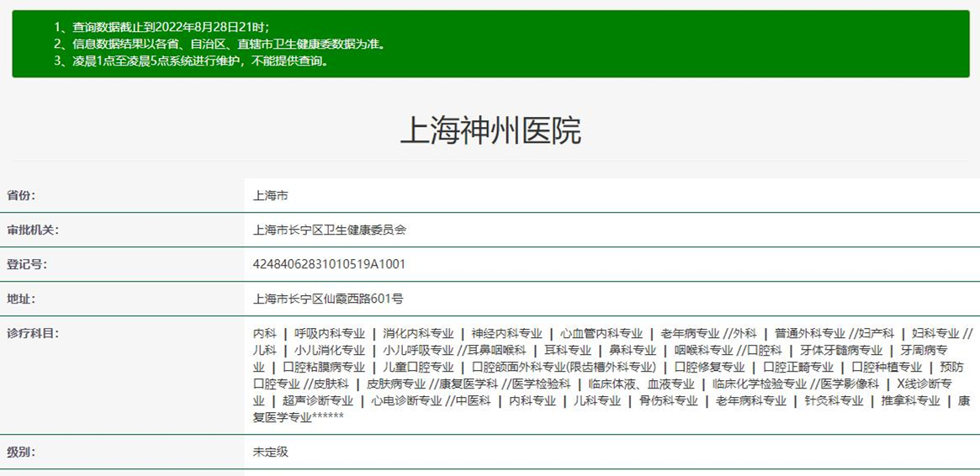
Task: Click notice line about 2022年8月28日21时
Action: click(162, 27)
